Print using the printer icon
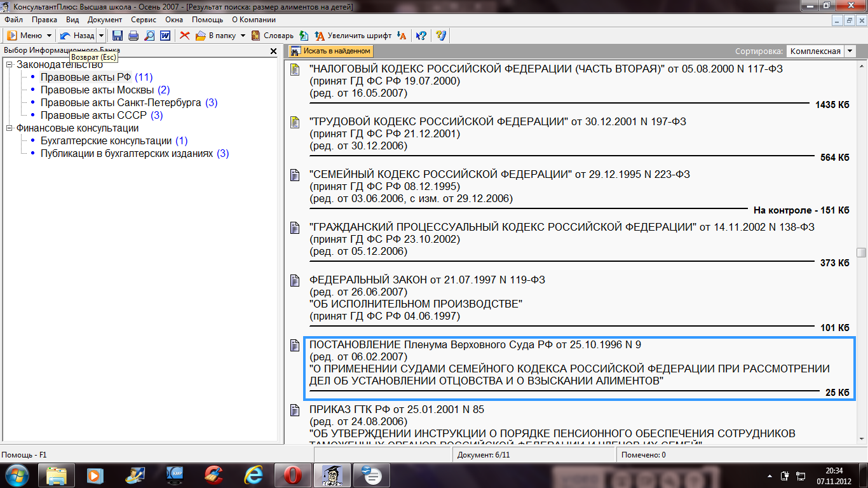The height and width of the screenshot is (488, 868). tap(133, 36)
